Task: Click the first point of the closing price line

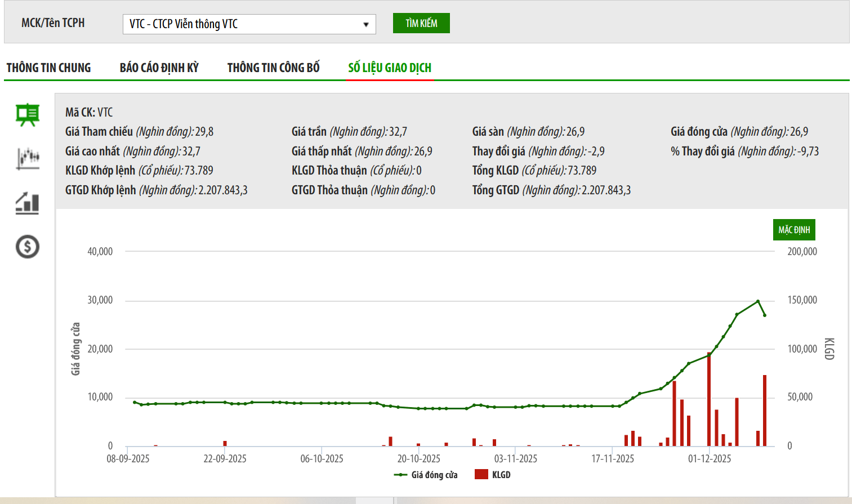Action: point(134,402)
